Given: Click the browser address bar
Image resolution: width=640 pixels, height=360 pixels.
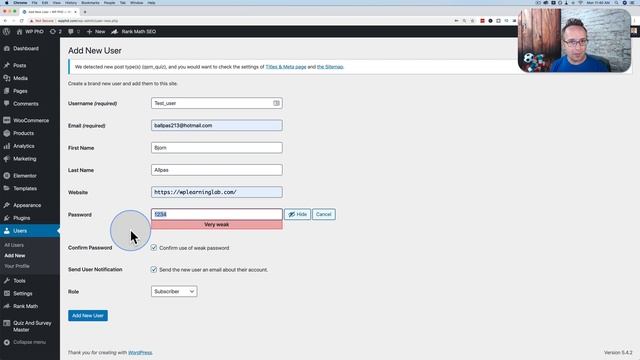Looking at the screenshot, I should (245, 21).
